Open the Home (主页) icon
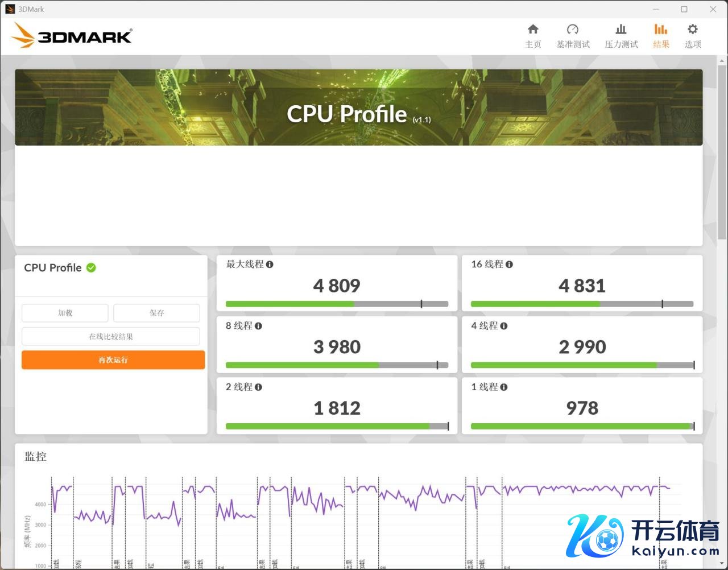Viewport: 728px width, 570px height. tap(533, 30)
